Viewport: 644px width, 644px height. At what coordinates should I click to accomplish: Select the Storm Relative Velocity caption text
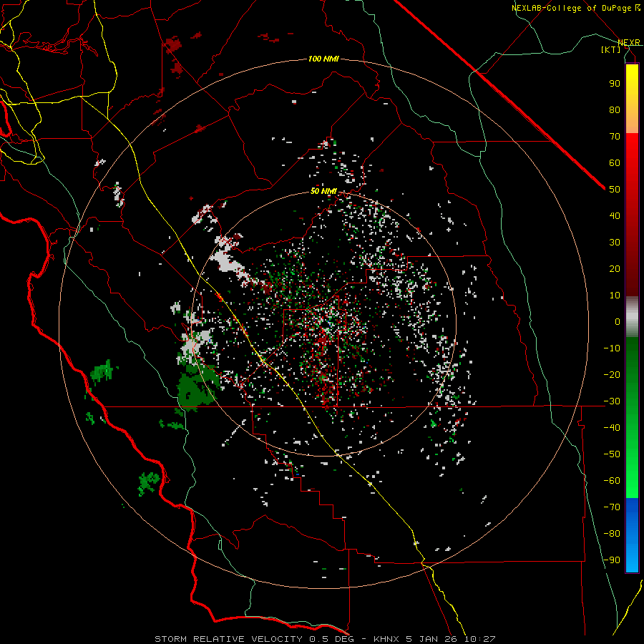coord(325,639)
